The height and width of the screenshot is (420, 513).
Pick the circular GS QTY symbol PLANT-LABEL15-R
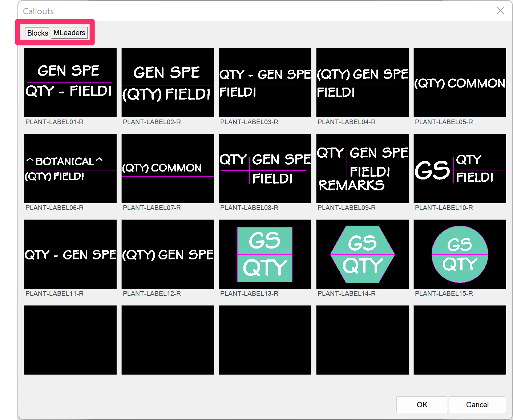coord(460,254)
